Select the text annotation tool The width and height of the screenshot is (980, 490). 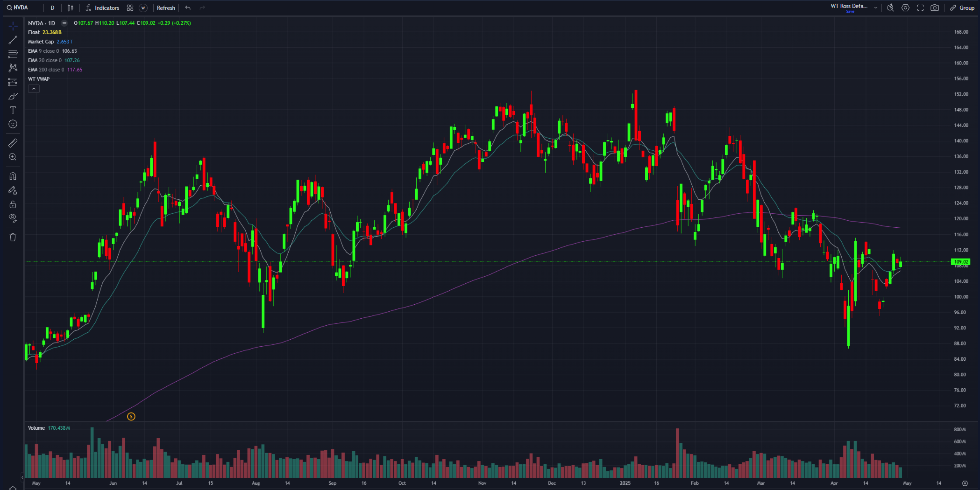pos(13,110)
